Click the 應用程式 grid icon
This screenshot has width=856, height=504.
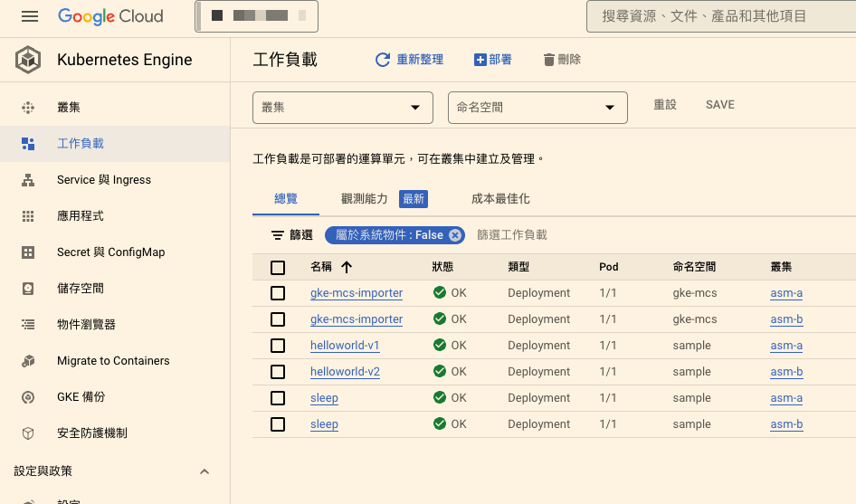[28, 216]
